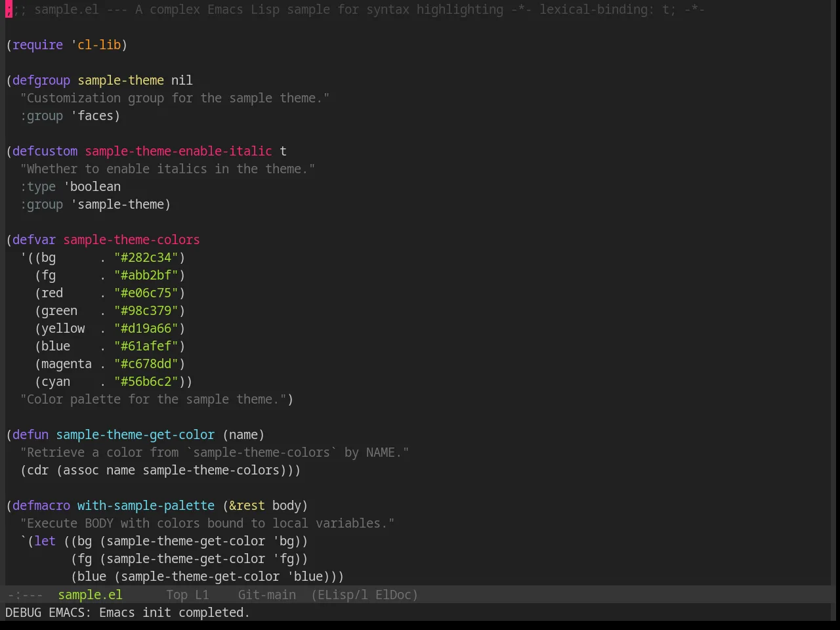Click 'NAME.' in the Retrieve docstring
The image size is (840, 630).
click(x=384, y=452)
